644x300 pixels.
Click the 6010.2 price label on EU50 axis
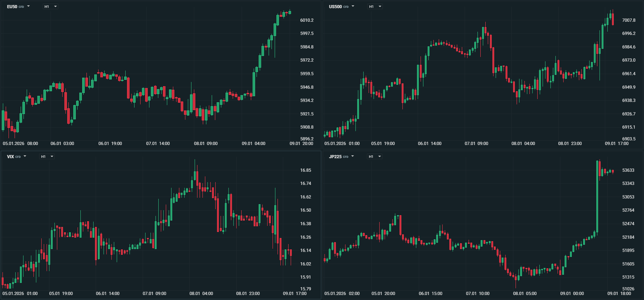[x=307, y=20]
